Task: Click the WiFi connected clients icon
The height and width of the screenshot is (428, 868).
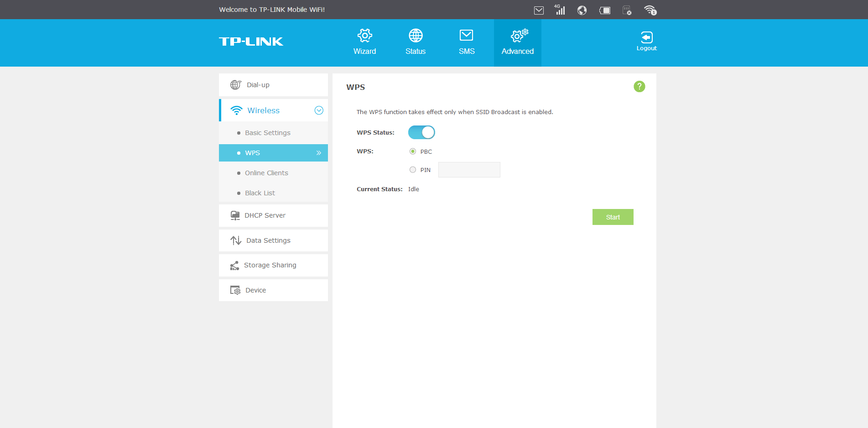Action: coord(650,10)
